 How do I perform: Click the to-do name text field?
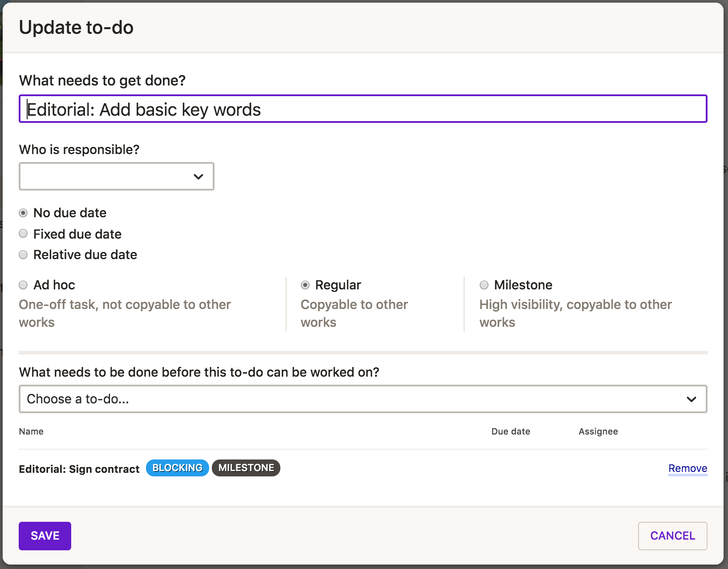tap(362, 109)
